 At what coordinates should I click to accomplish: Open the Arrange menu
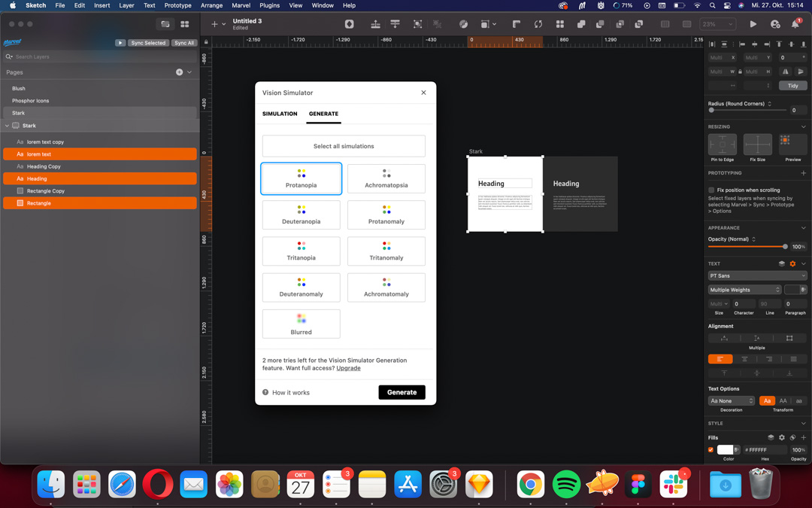click(x=211, y=5)
